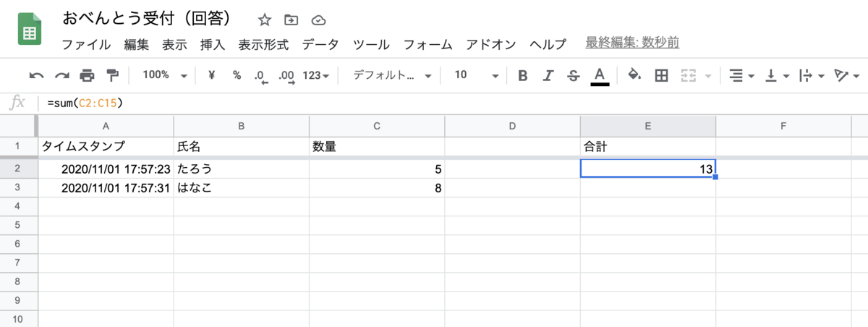
Task: Open the 表示形式 menu
Action: pos(263,44)
